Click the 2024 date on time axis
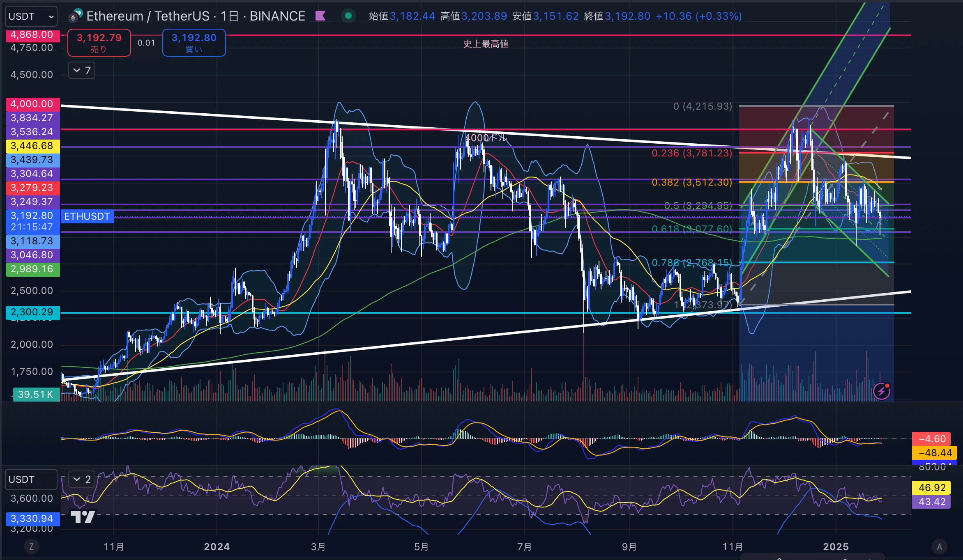 tap(217, 547)
